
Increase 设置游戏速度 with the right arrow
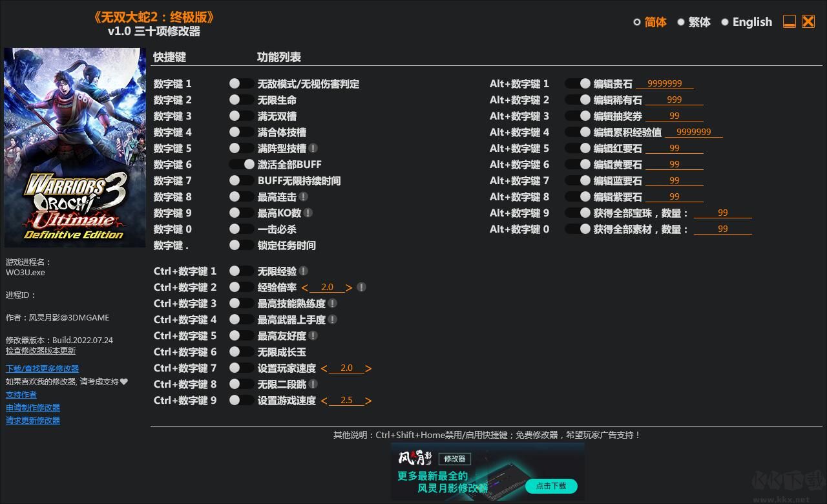point(369,400)
